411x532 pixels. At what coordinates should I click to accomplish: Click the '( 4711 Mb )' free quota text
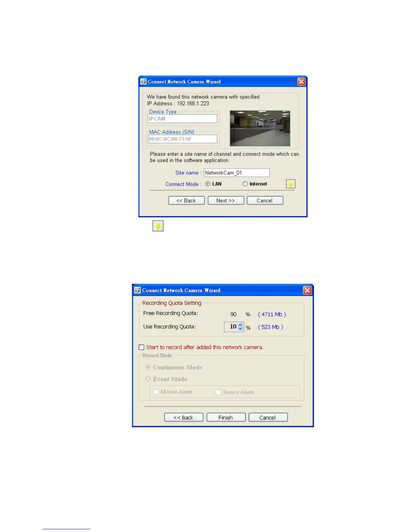272,314
